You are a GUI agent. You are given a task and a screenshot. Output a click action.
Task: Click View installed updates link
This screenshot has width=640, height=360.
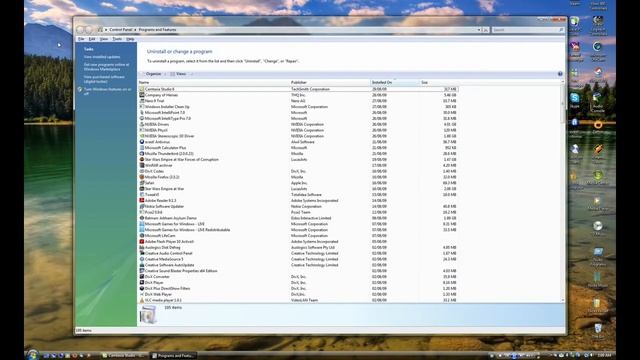coord(102,57)
